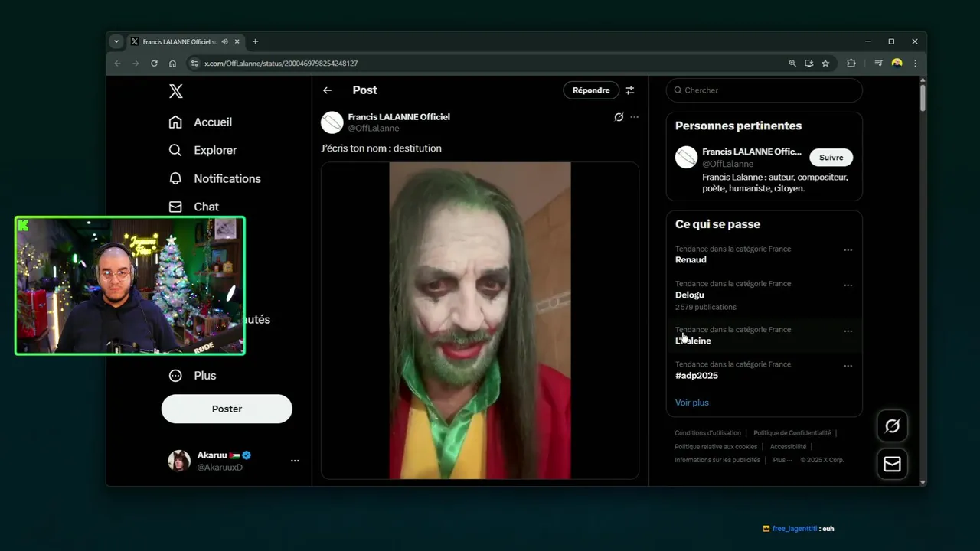Open Francis LALANNE Officiel author name link
The width and height of the screenshot is (980, 551).
399,117
